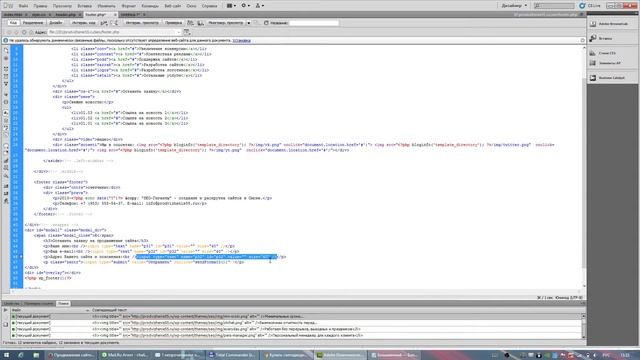This screenshot has width=640, height=360.
Task: Click the Многоэкр. просмотр button
Action: 226,23
